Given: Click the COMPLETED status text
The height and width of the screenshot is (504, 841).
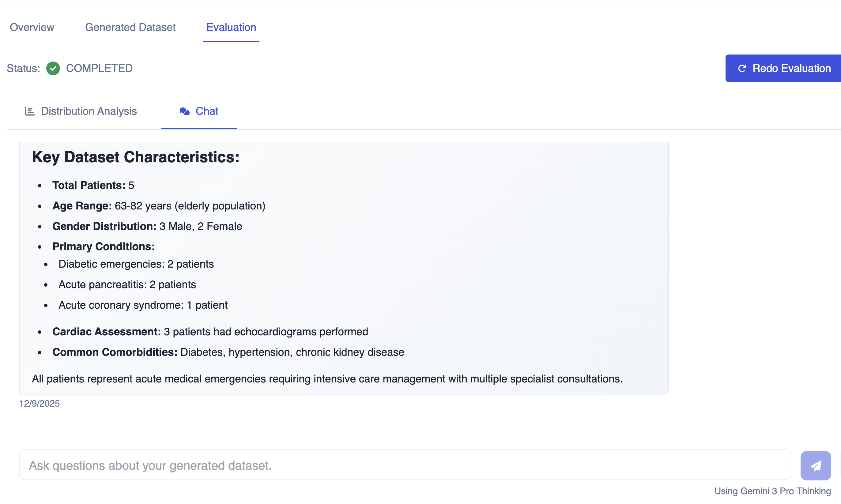Looking at the screenshot, I should click(99, 68).
